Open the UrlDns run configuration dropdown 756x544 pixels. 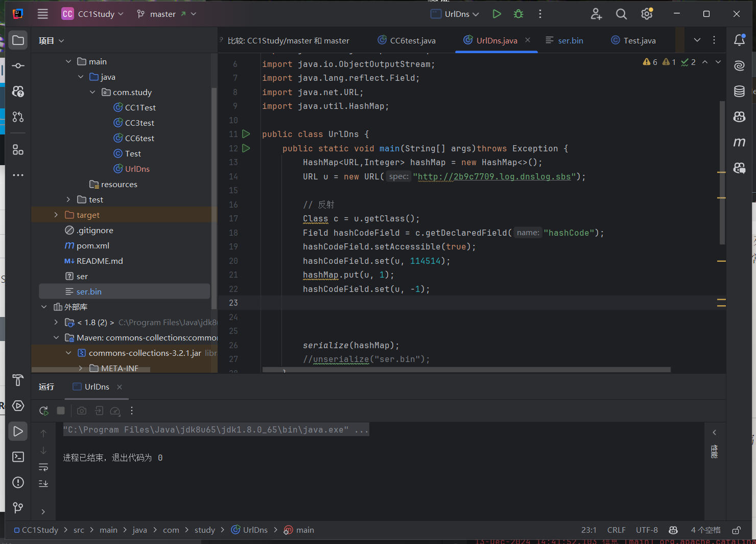(x=455, y=14)
